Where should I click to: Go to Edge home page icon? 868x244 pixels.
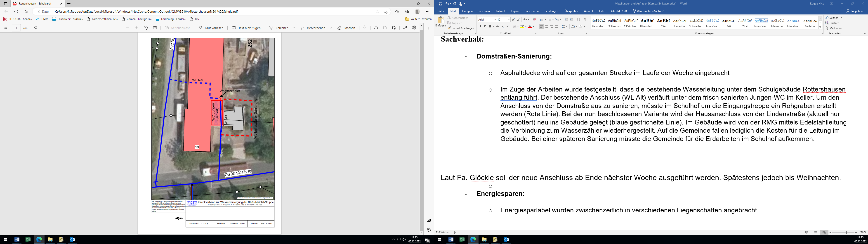[x=26, y=12]
